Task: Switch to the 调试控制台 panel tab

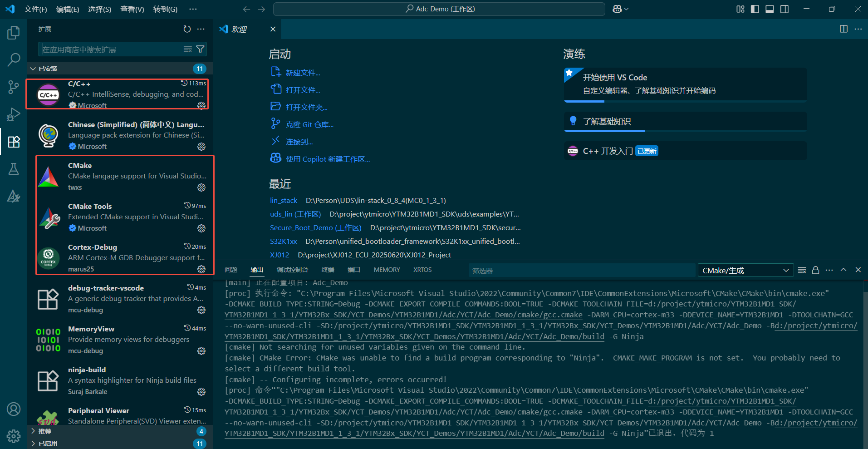Action: click(x=293, y=270)
